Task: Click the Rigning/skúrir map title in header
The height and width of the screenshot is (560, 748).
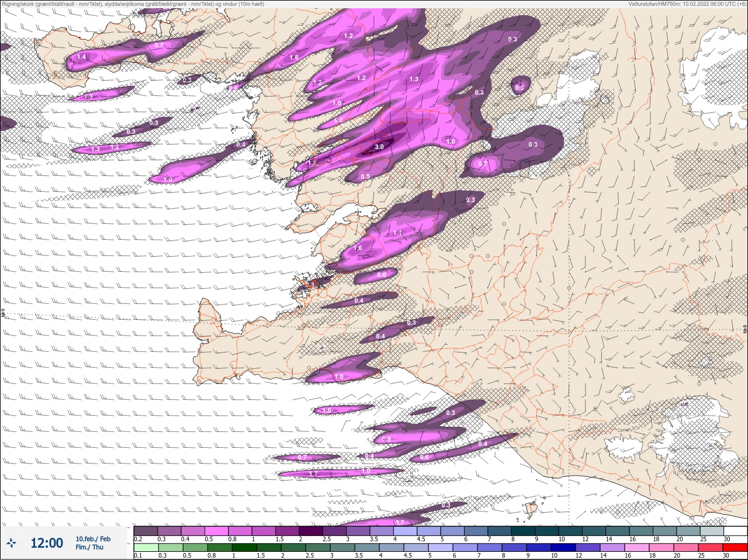Action: coord(133,4)
